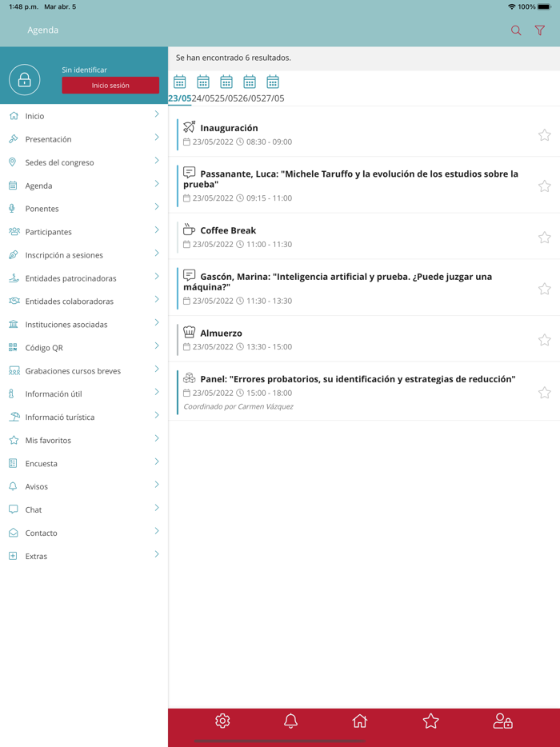Expand the Presentación row chevron

156,138
